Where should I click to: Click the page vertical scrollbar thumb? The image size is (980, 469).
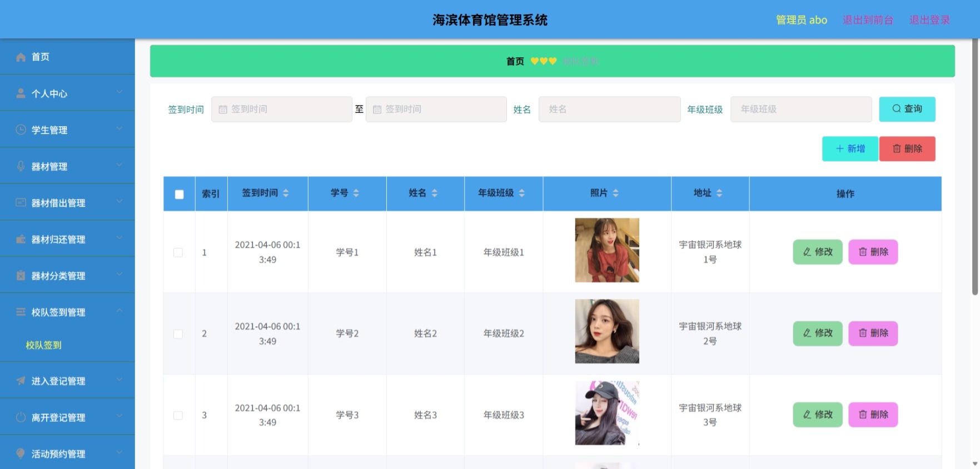point(975,167)
